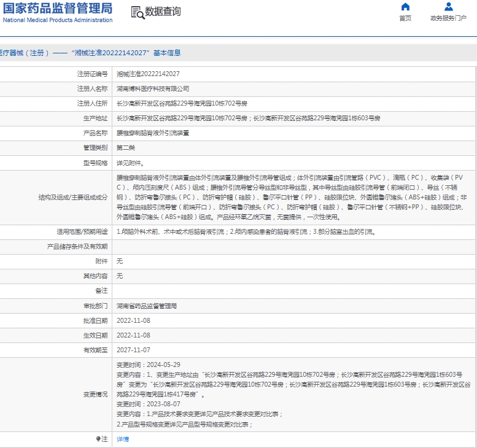
Task: Click the home icon above 首页
Action: tap(405, 7)
